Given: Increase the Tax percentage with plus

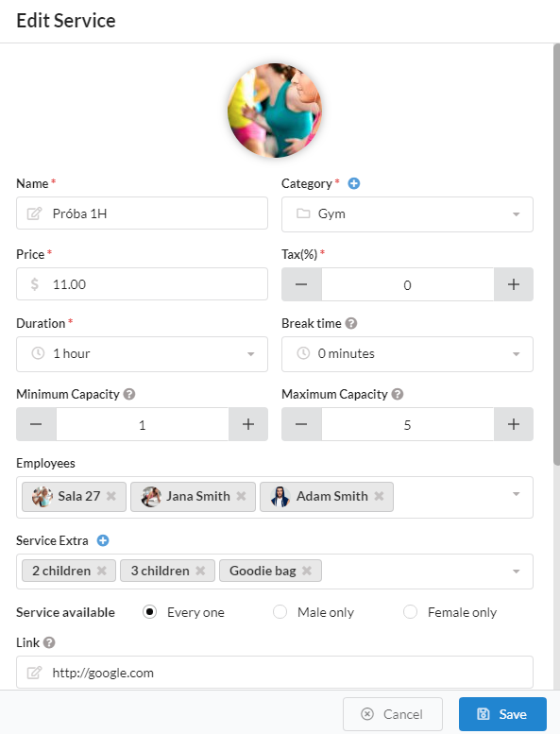Looking at the screenshot, I should pos(514,284).
